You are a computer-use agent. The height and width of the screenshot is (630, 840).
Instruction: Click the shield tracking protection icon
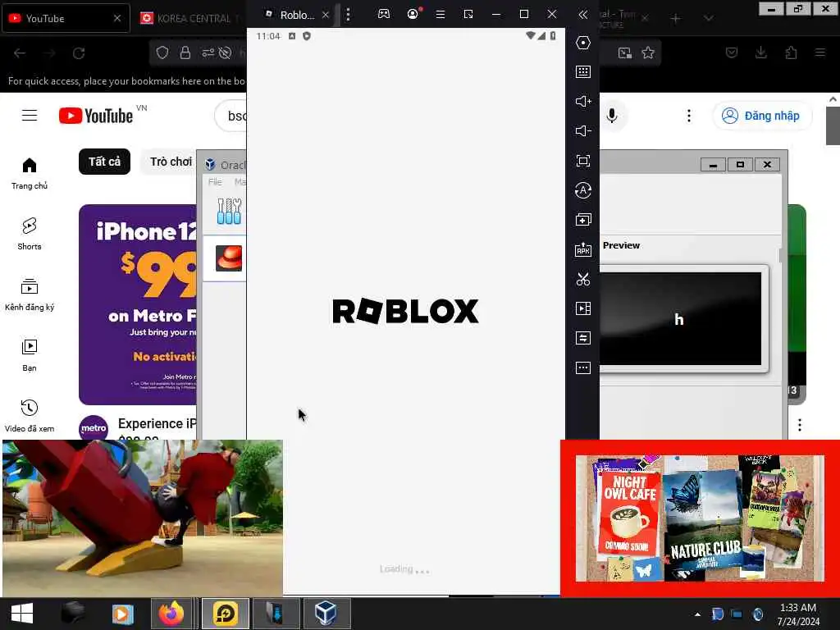[162, 52]
